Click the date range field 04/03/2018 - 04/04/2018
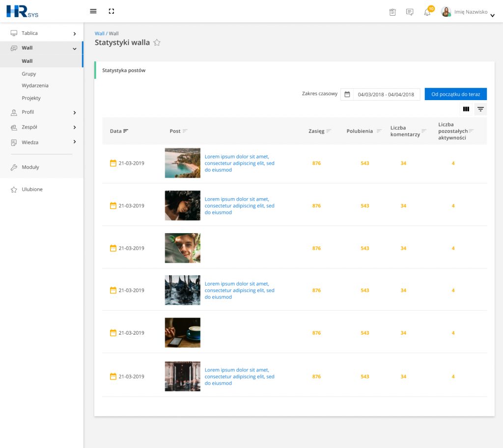The image size is (503, 448). tap(380, 95)
